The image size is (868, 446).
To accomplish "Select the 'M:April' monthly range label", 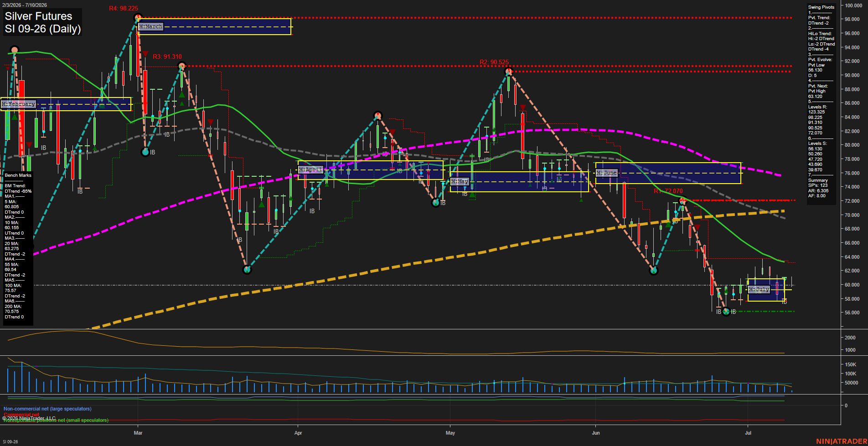I will 310,170.
